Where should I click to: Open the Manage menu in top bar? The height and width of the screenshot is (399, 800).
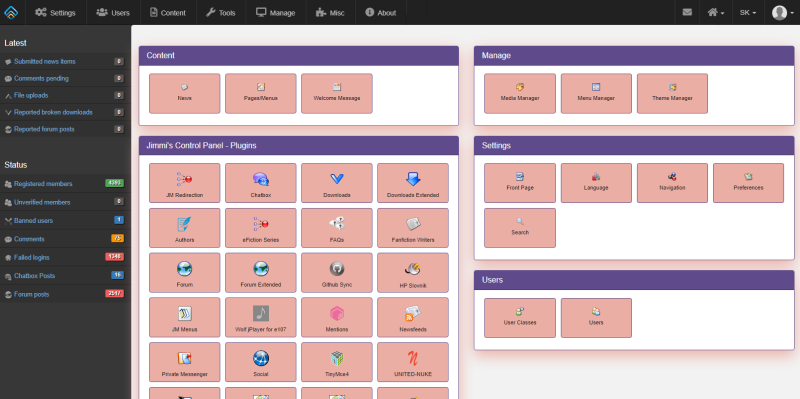click(x=276, y=12)
